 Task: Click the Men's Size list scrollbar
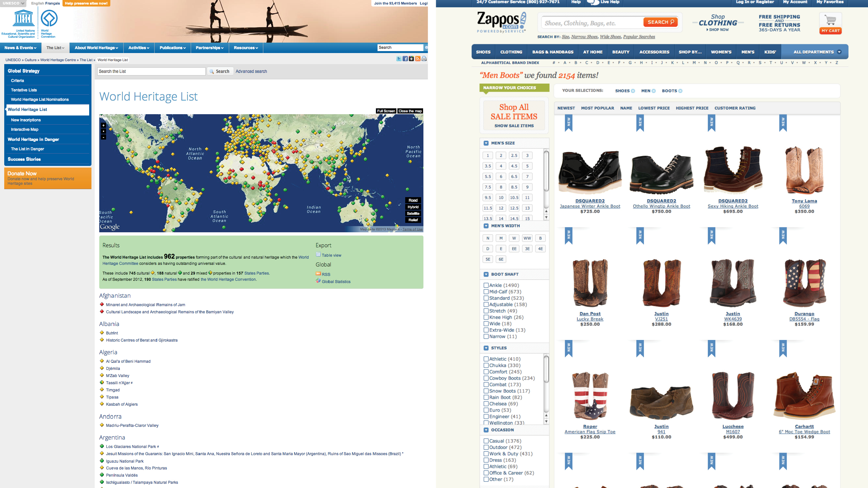[546, 172]
